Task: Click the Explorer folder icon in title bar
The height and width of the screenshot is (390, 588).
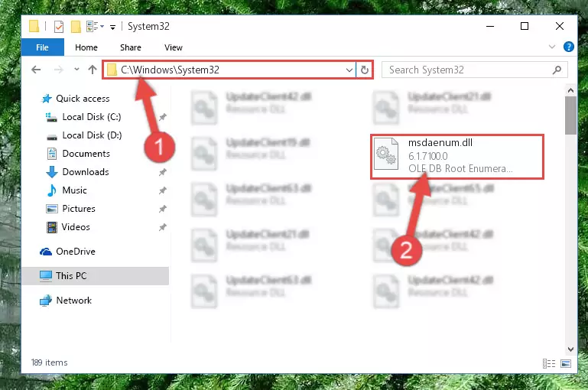Action: coord(34,26)
